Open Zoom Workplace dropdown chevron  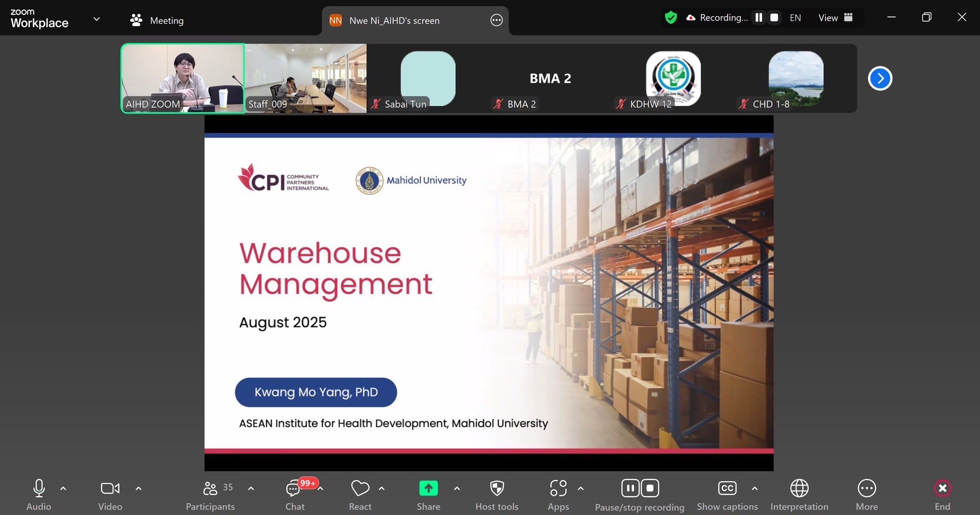[97, 19]
